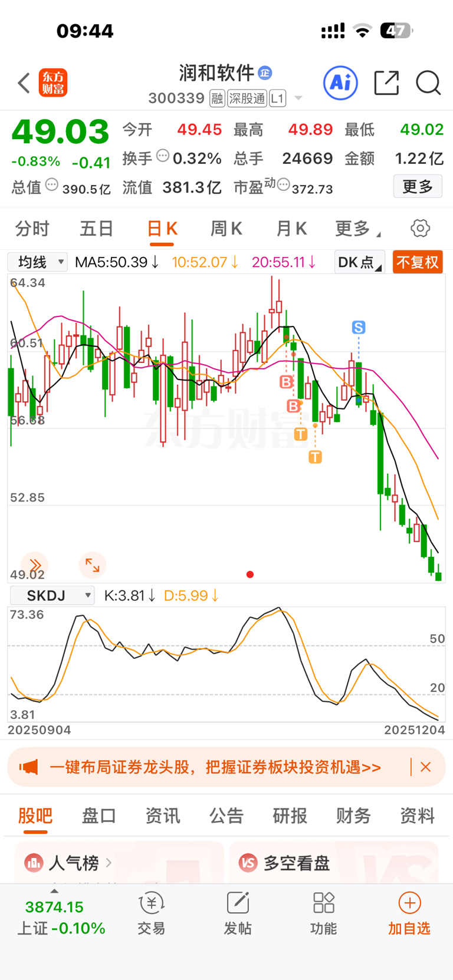Tap the back arrow icon
This screenshot has height=980, width=453.
[24, 83]
